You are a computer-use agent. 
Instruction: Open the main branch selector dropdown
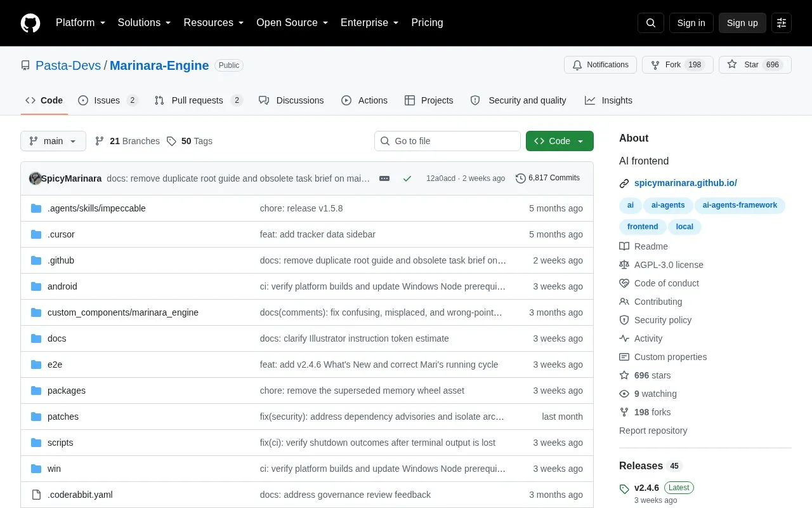[53, 141]
